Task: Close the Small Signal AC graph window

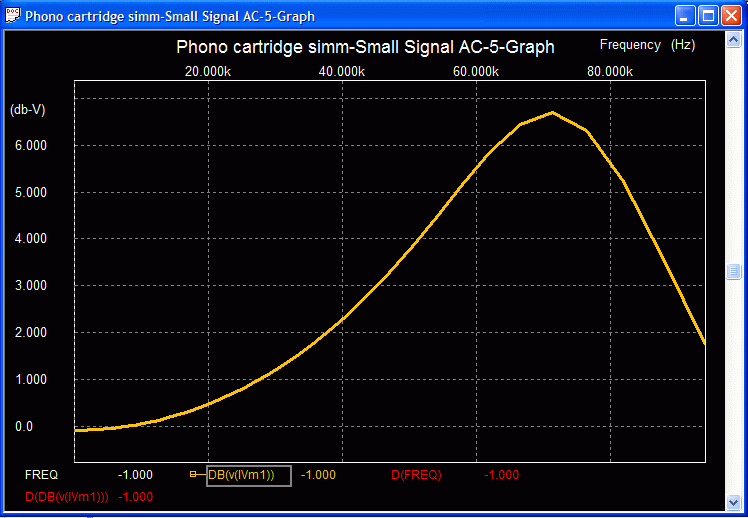Action: (x=731, y=15)
